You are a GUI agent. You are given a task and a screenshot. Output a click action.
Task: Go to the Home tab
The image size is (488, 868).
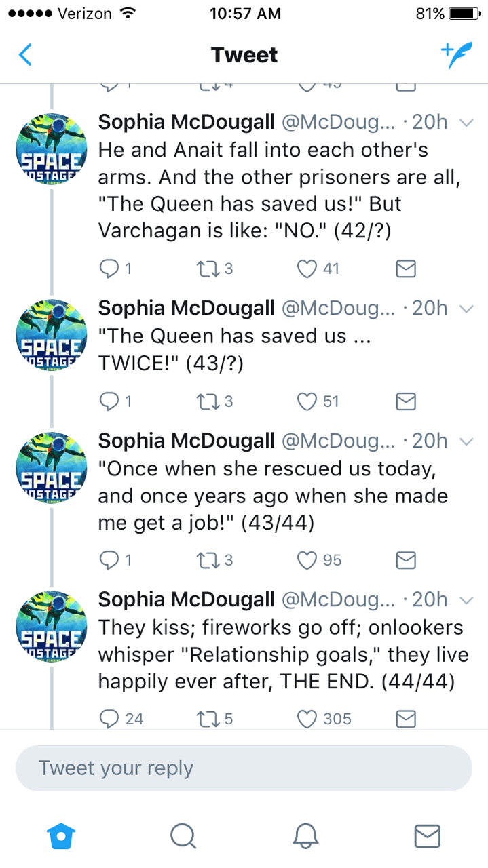[60, 836]
